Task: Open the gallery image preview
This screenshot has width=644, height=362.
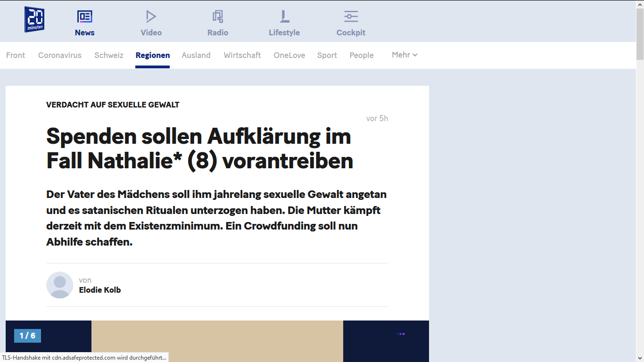Action: point(217,341)
